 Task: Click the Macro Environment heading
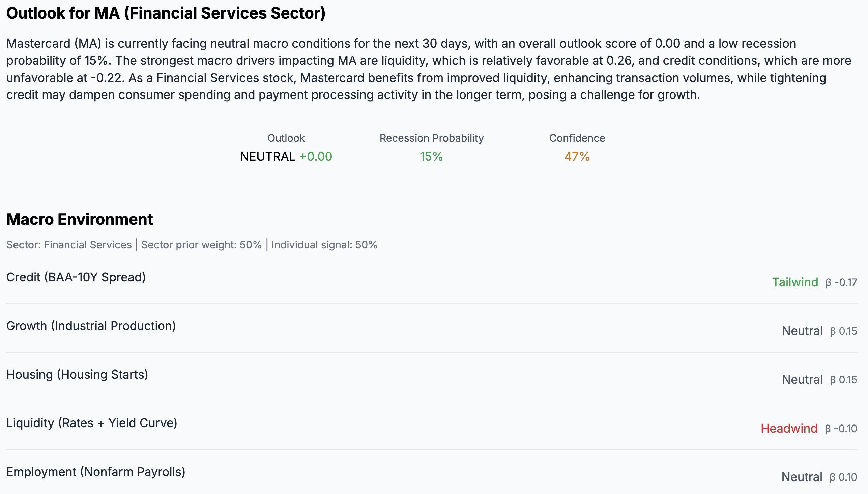tap(80, 219)
